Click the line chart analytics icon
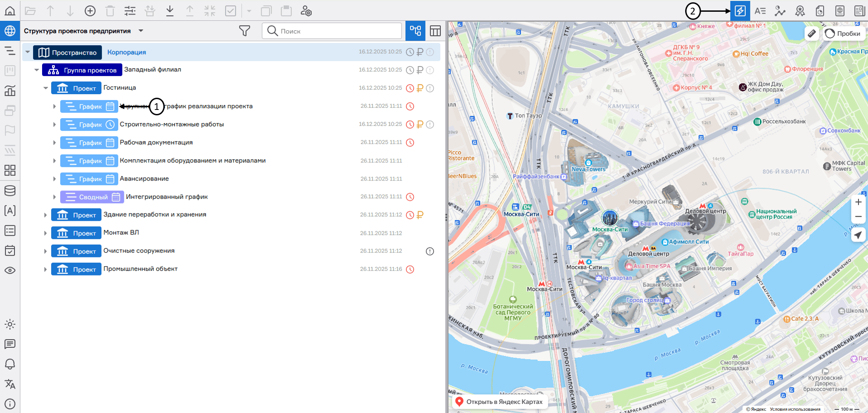The height and width of the screenshot is (413, 868). 780,11
